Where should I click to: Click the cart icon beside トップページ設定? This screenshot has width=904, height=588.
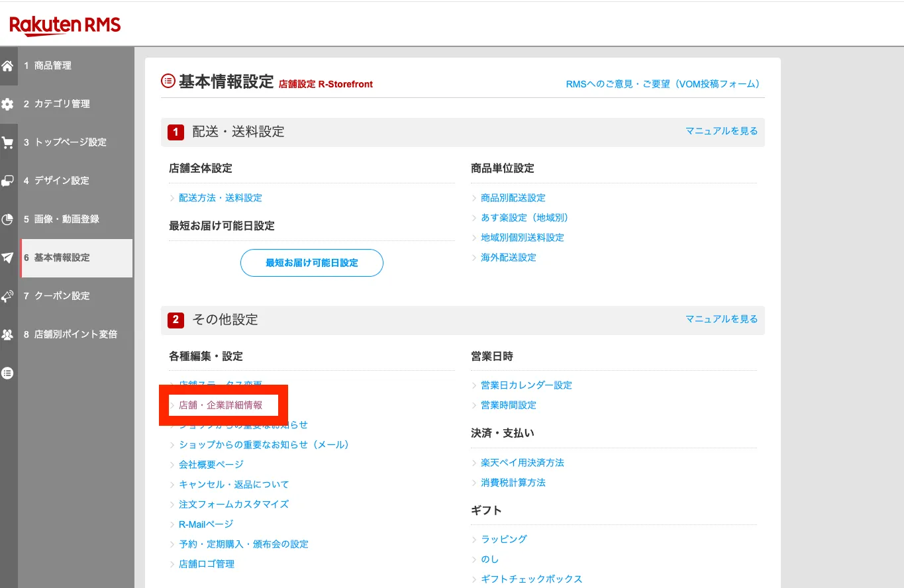(7, 142)
